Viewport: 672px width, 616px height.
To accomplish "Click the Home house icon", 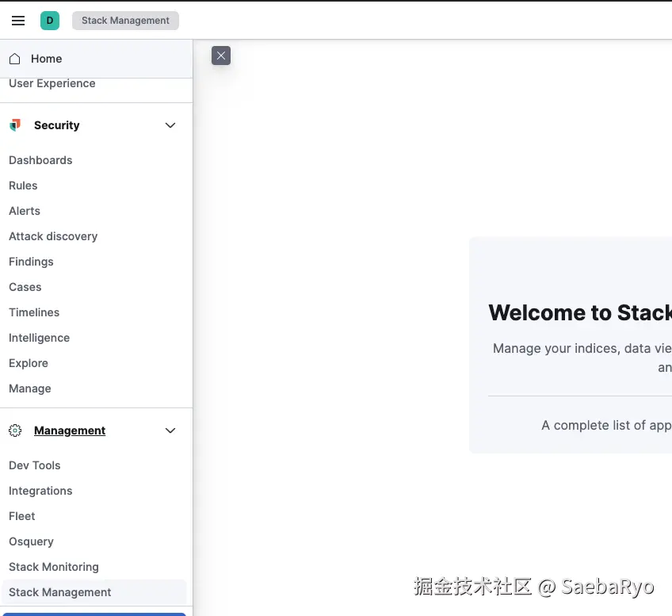I will click(14, 59).
